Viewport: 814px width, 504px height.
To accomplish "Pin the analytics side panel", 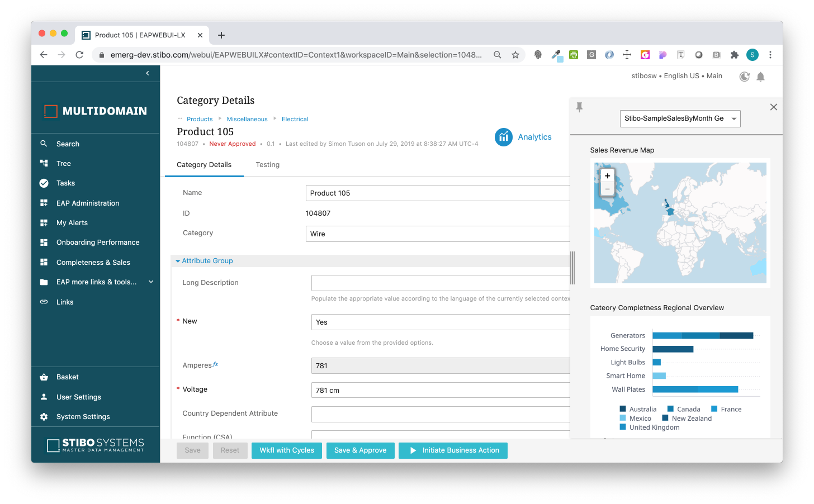I will [580, 107].
